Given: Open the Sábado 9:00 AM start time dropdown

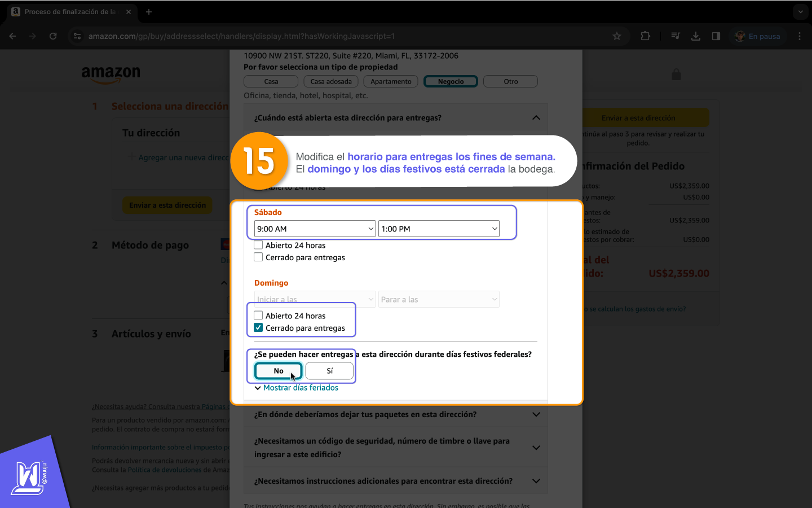Looking at the screenshot, I should pyautogui.click(x=315, y=229).
